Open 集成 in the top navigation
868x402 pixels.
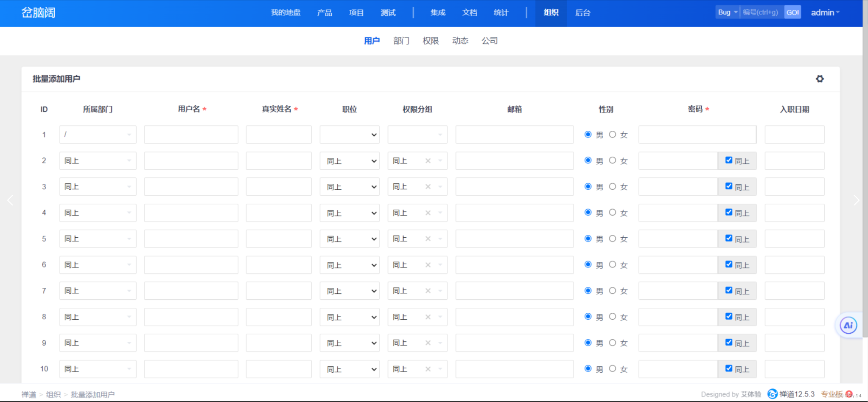438,12
